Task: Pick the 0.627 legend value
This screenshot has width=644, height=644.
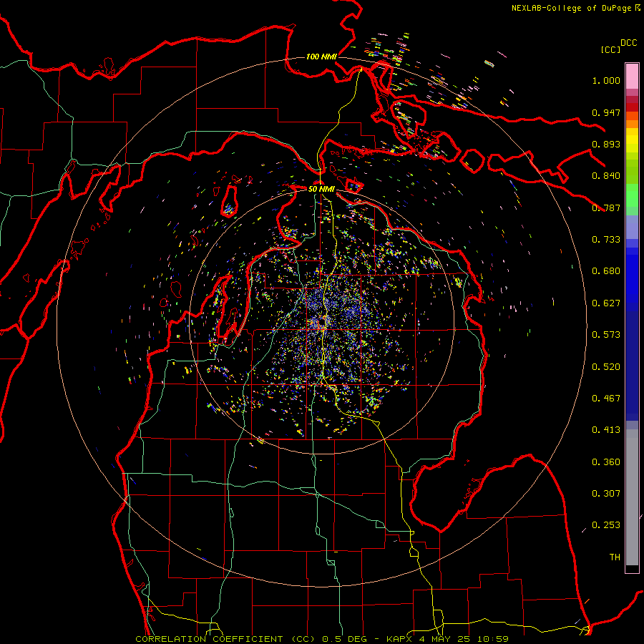Action: point(606,303)
